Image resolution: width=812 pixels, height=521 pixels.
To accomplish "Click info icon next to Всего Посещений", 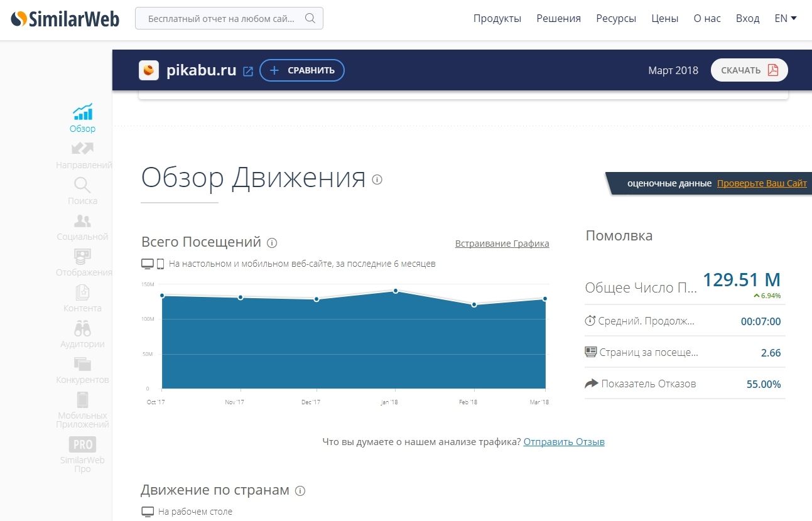I will coord(272,243).
